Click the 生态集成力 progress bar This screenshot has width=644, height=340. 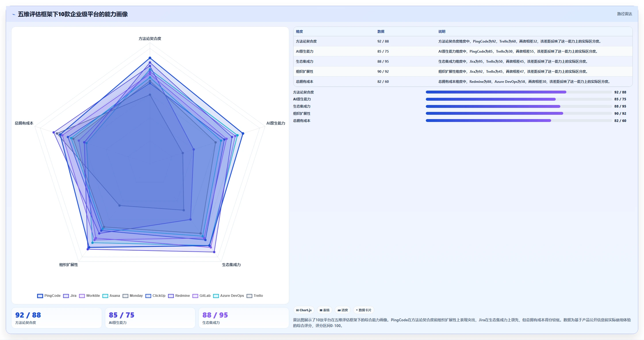(x=519, y=106)
